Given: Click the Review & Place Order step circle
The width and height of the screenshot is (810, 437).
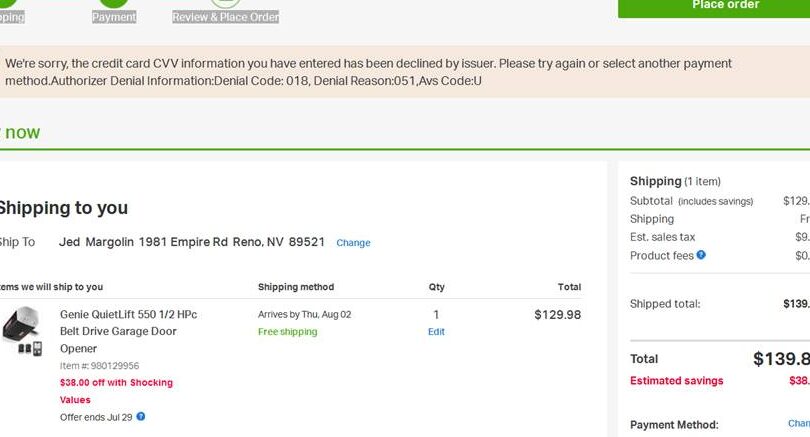Looking at the screenshot, I should (x=225, y=3).
